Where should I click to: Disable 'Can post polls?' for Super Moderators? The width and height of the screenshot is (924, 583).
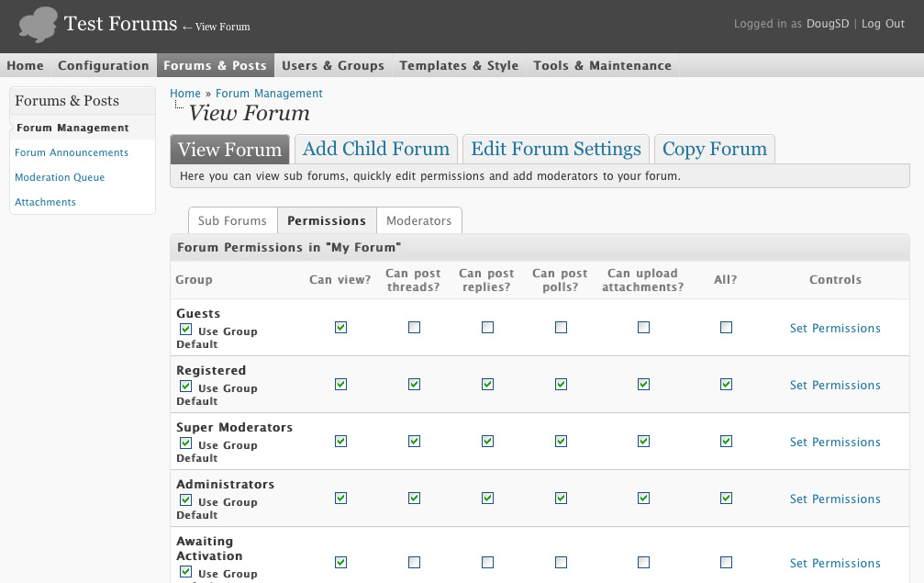pos(562,442)
